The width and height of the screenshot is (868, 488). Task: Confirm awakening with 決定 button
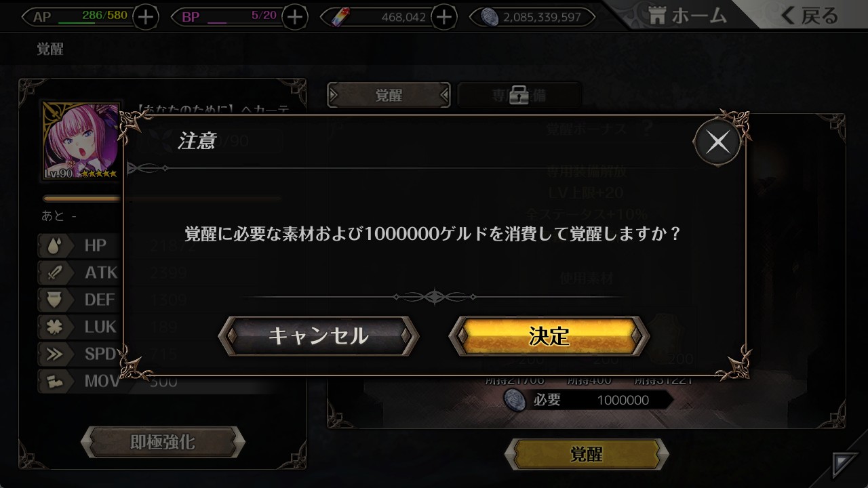coord(549,336)
